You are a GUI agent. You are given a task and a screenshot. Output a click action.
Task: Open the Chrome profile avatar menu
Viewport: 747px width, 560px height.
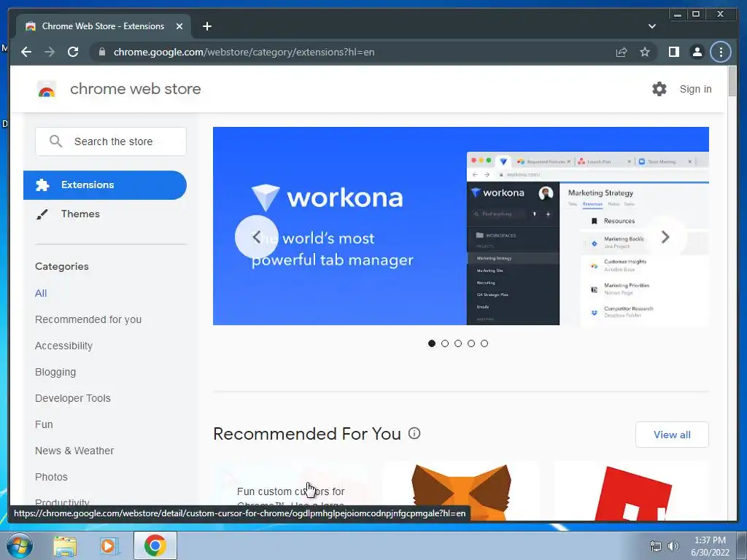[x=697, y=52]
